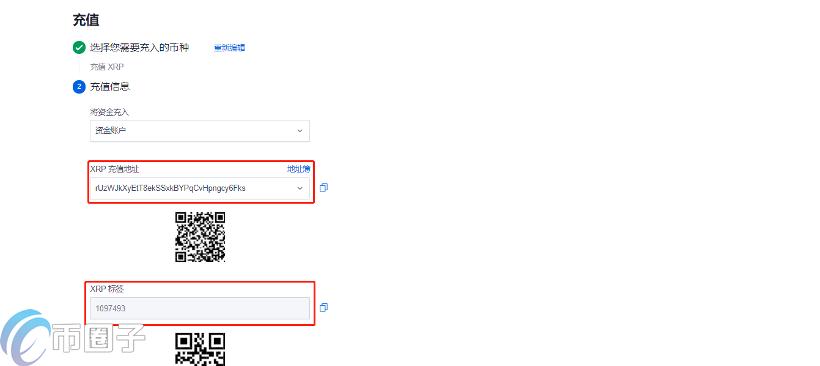This screenshot has width=820, height=366.
Task: Click the 充值信息 step heading
Action: pos(110,87)
